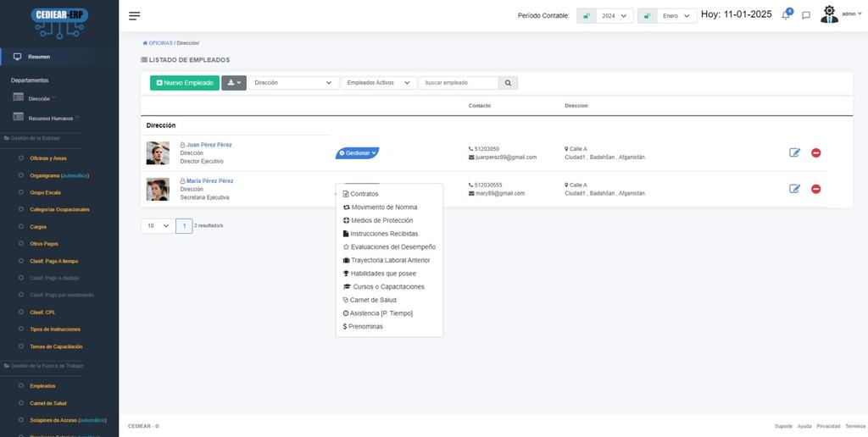This screenshot has width=868, height=437.
Task: Delete María Pérez Pérez's record
Action: 816,189
